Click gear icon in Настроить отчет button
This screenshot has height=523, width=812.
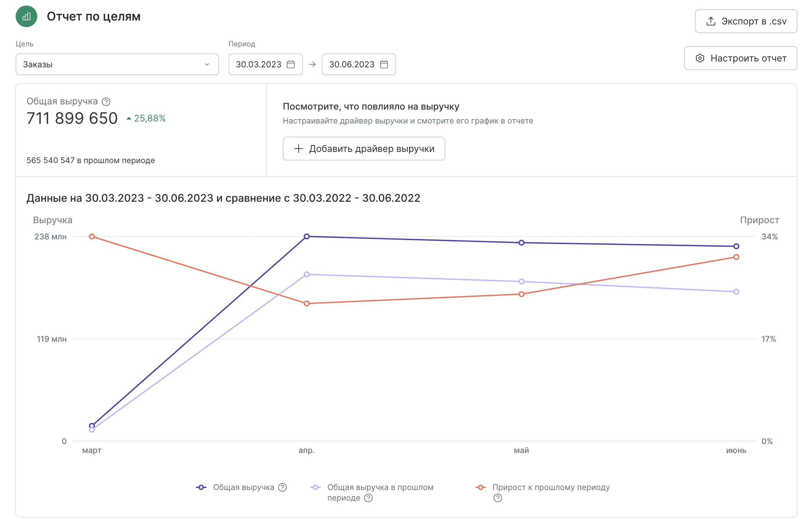click(700, 58)
